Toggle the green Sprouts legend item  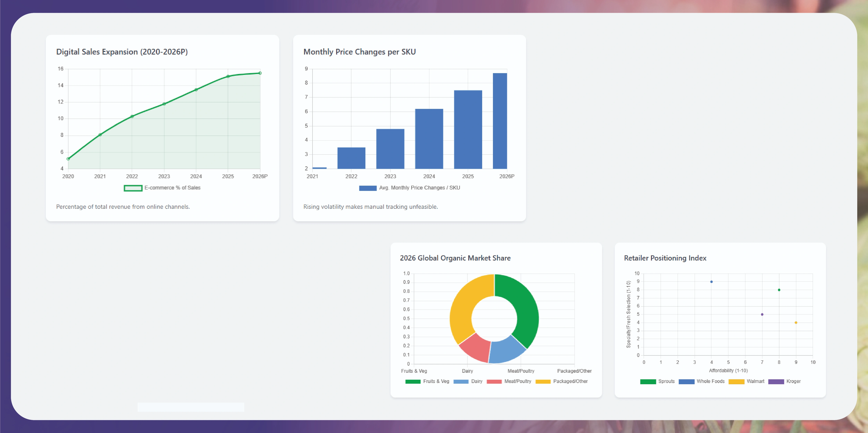[x=648, y=381]
